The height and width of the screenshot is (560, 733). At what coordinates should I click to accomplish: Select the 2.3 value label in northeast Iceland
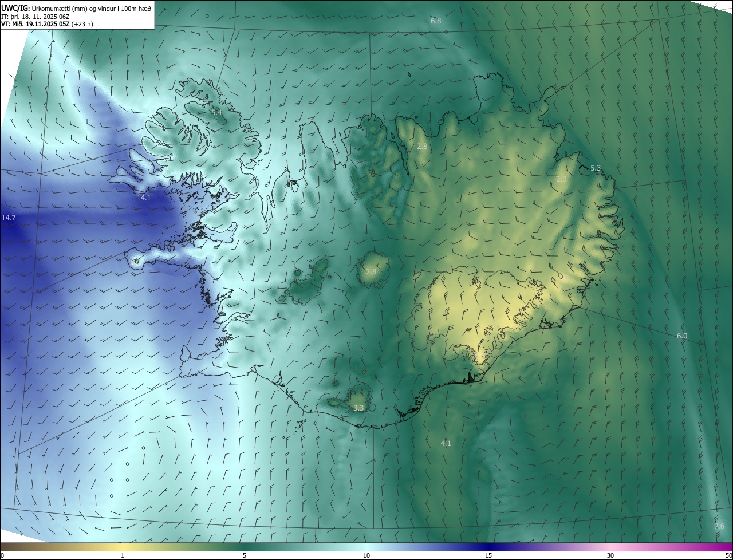(561, 179)
